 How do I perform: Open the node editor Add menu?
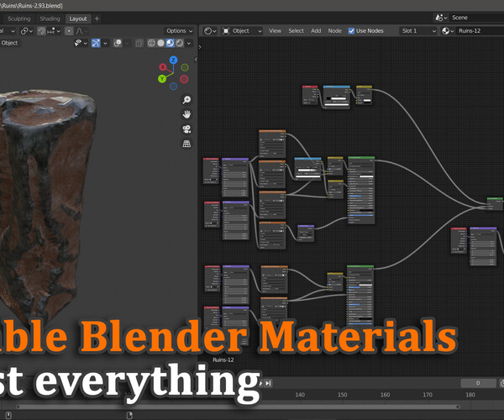316,31
